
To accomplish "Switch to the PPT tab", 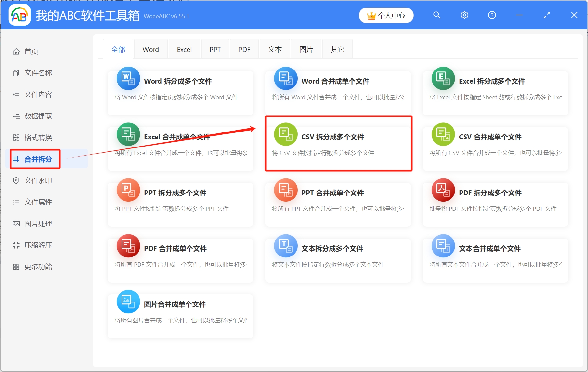I will click(215, 49).
